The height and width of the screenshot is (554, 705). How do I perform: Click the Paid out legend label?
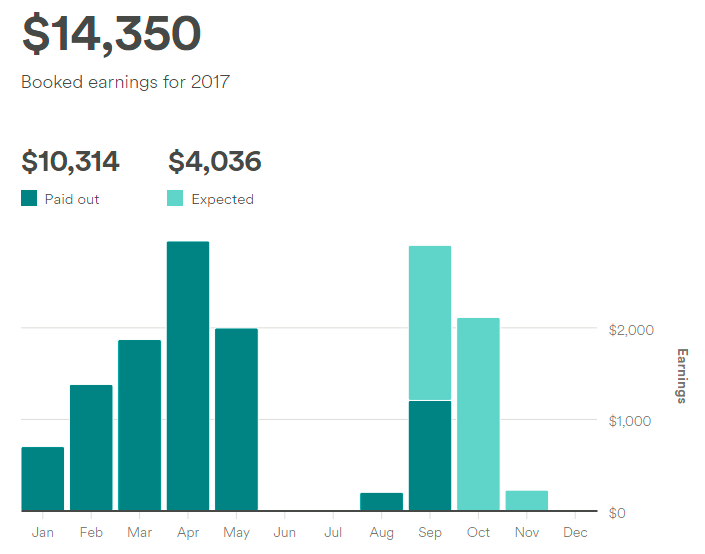tap(72, 199)
